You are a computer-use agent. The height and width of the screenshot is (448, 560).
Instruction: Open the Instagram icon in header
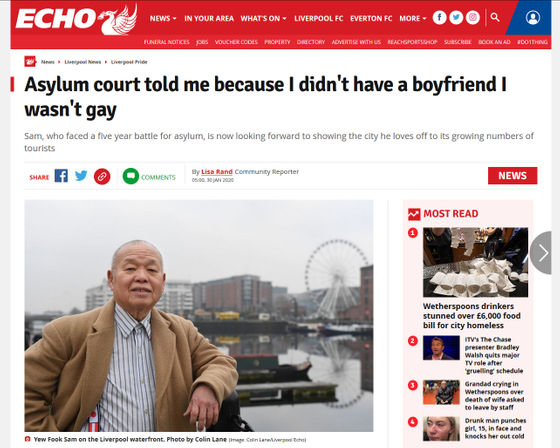point(472,18)
